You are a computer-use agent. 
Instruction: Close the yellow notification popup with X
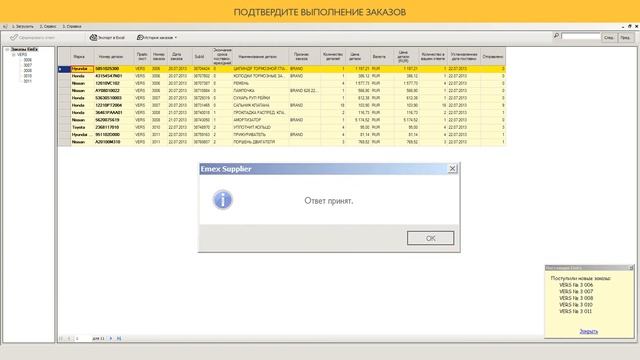[x=631, y=268]
